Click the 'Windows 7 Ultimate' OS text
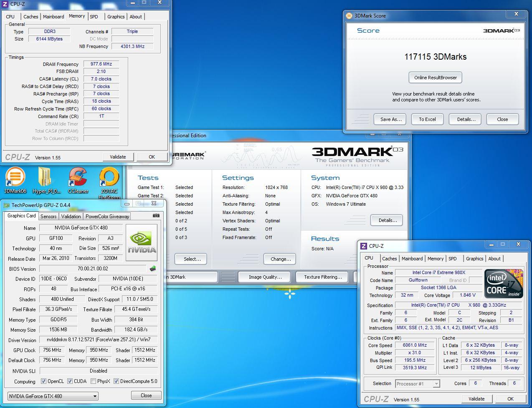Image resolution: width=532 pixels, height=408 pixels. click(346, 204)
